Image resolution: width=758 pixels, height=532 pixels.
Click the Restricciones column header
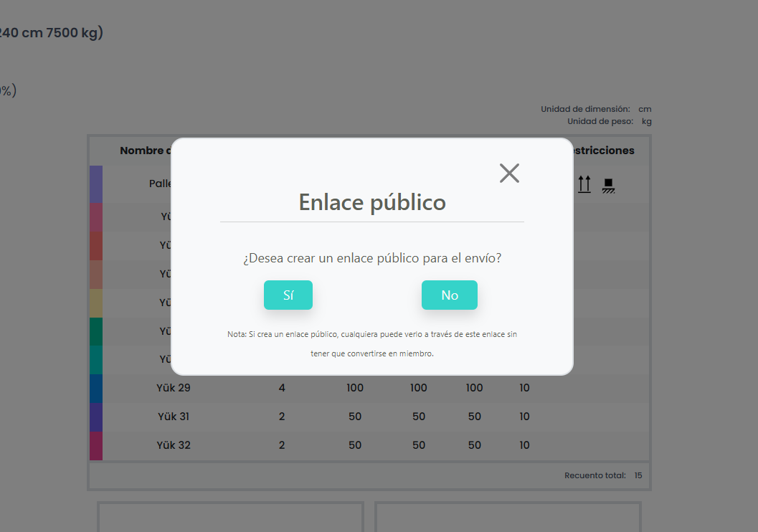tap(603, 150)
